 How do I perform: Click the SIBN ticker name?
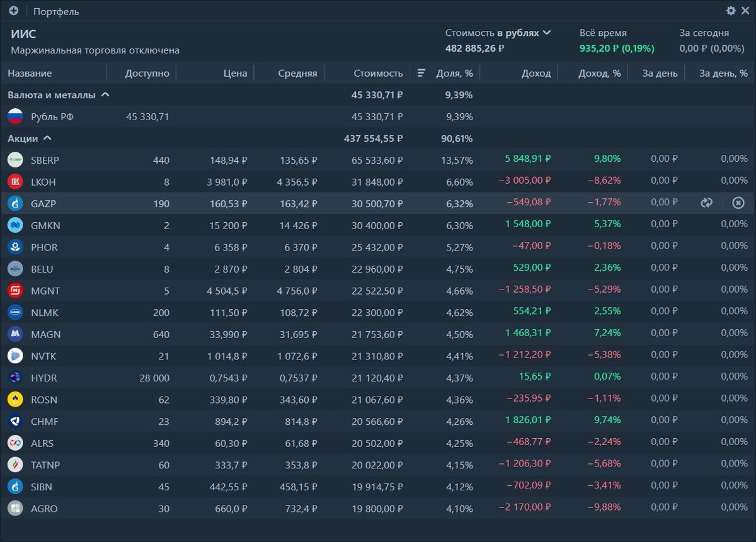(x=42, y=487)
